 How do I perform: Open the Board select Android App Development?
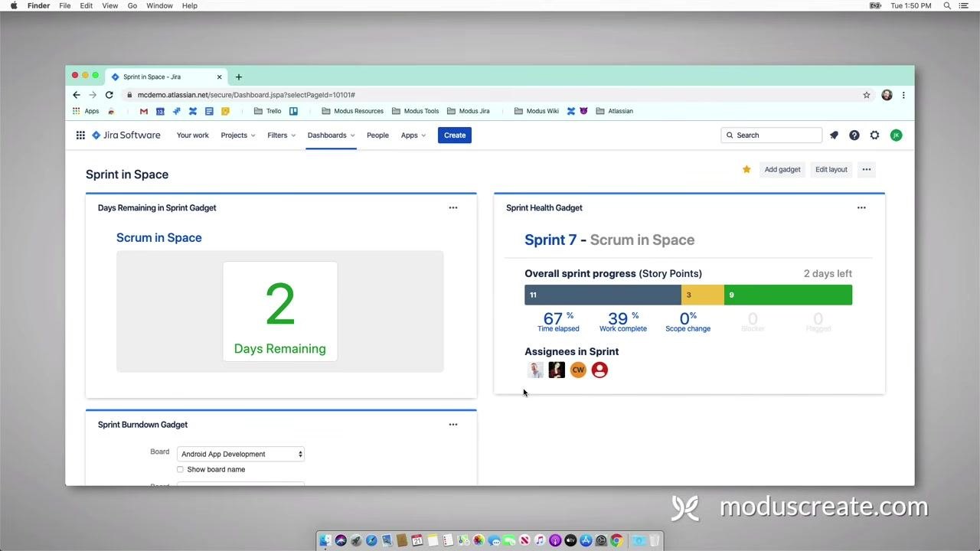click(x=240, y=454)
